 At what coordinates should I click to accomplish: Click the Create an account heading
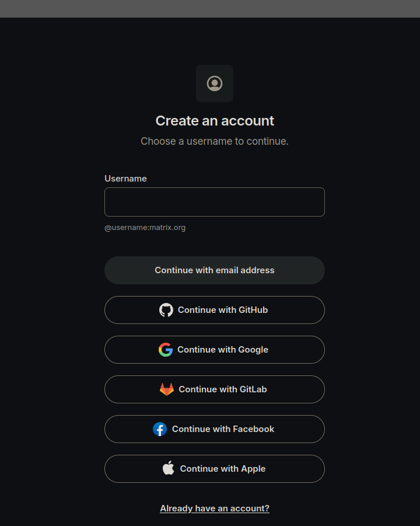[215, 121]
